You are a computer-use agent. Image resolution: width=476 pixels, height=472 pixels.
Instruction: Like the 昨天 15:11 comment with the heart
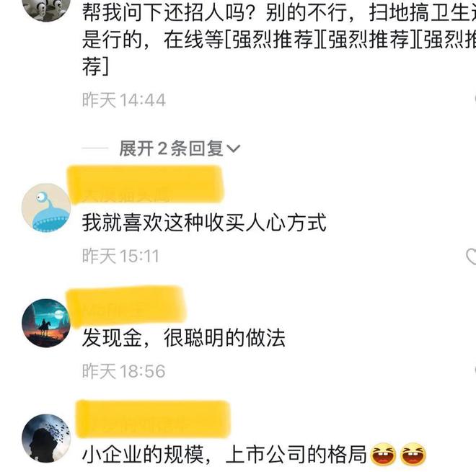[471, 257]
